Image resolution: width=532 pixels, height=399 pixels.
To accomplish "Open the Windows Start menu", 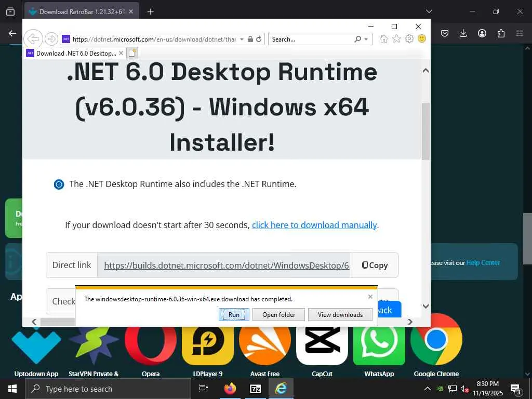I will coord(12,389).
